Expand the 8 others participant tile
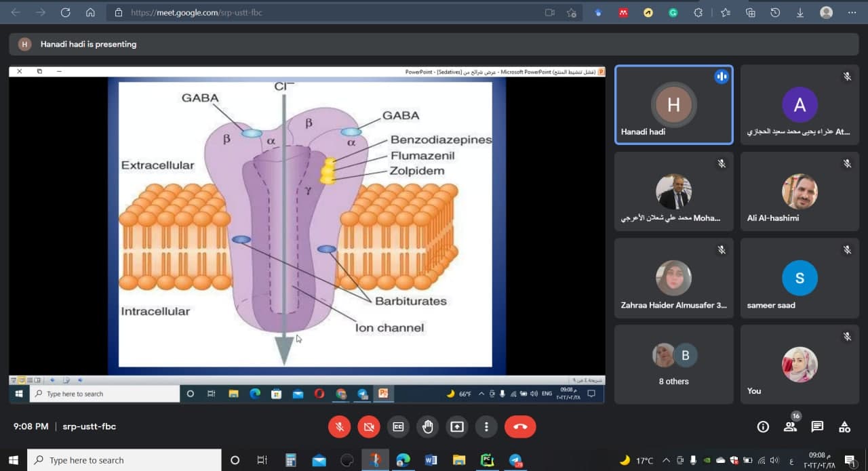The height and width of the screenshot is (471, 868). (673, 365)
